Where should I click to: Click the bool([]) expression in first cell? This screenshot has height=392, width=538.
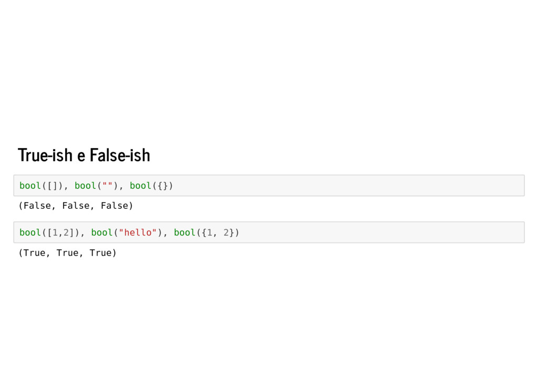41,186
